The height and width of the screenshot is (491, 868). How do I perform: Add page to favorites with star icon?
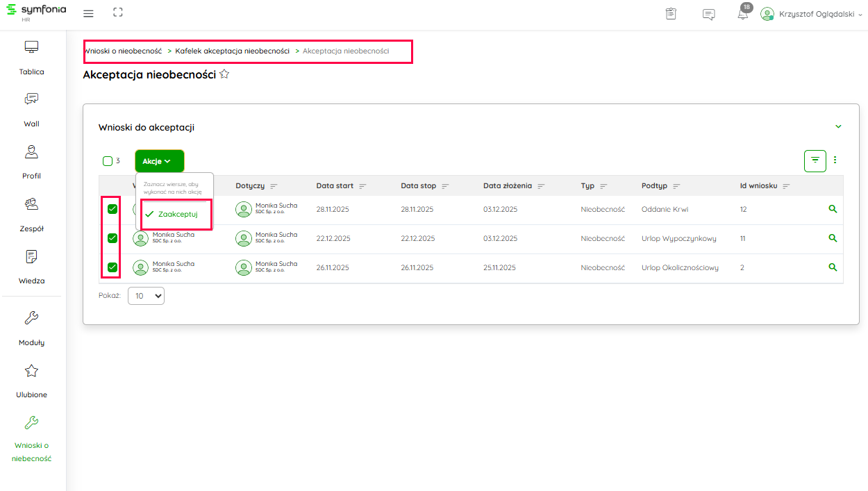tap(224, 74)
